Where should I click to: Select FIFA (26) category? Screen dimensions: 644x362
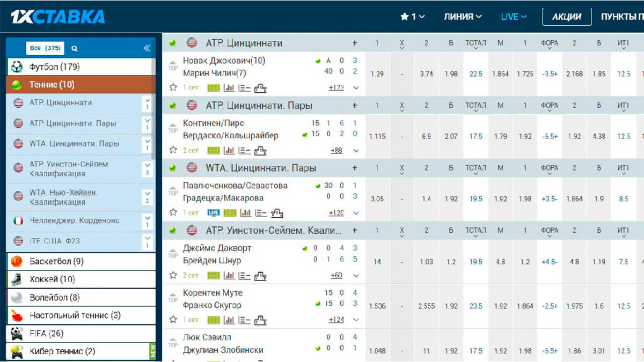[80, 334]
